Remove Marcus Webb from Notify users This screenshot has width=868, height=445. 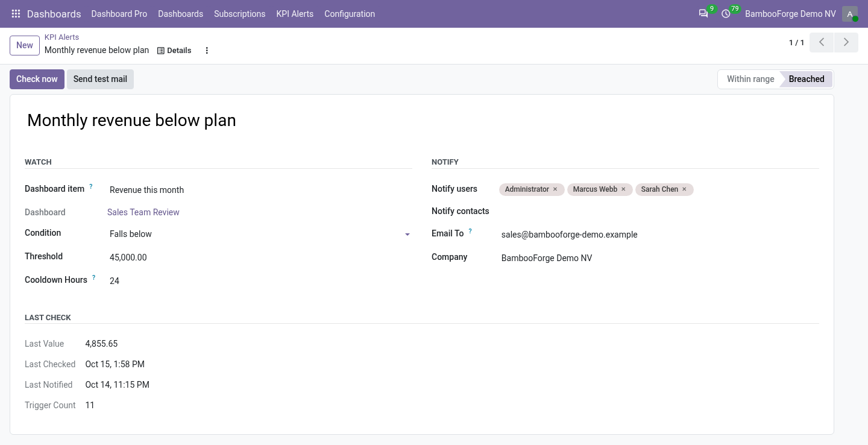click(623, 189)
